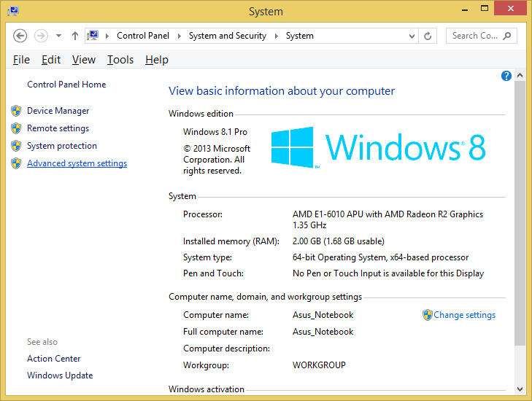Maximize the System window
The width and height of the screenshot is (532, 401).
(x=485, y=9)
